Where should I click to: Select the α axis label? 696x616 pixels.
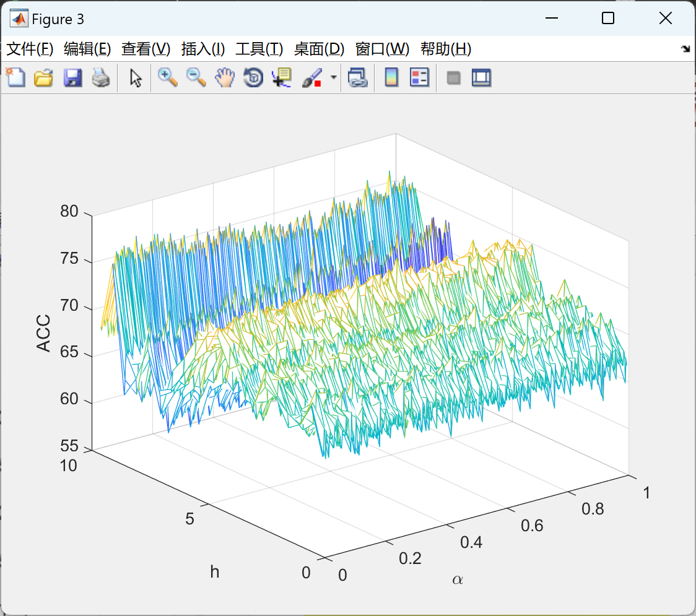(x=458, y=579)
